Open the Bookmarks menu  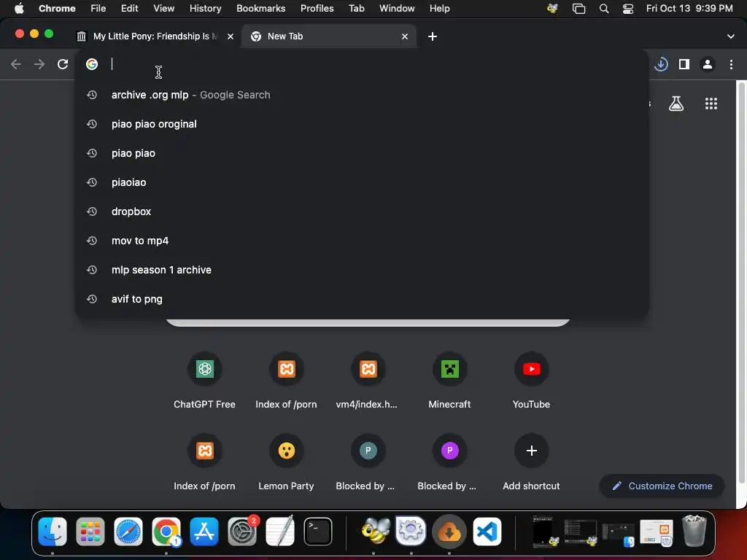(260, 9)
